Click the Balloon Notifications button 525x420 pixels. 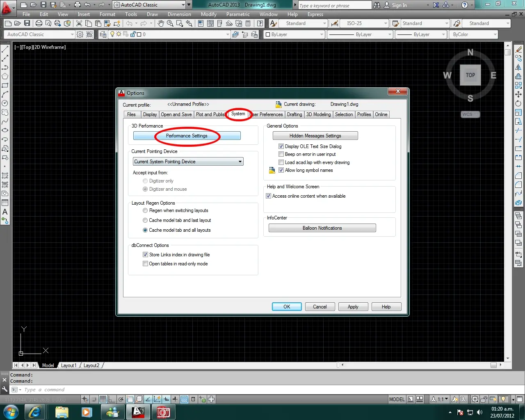322,228
